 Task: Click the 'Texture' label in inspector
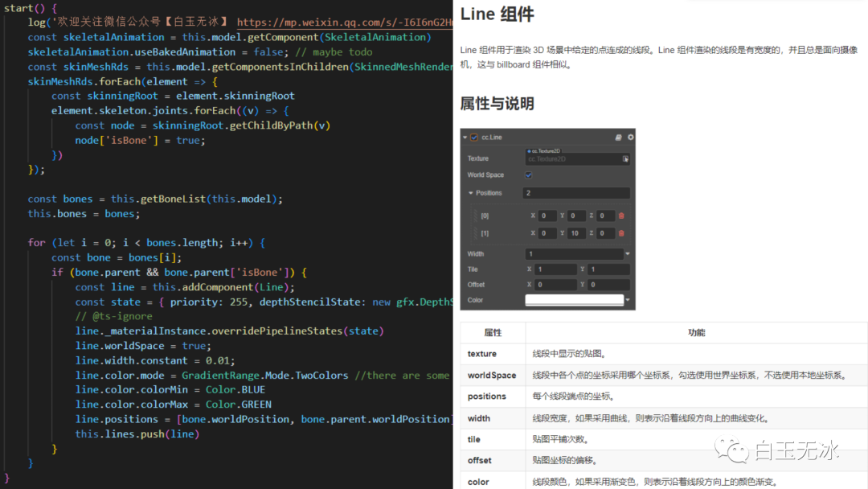(x=477, y=159)
